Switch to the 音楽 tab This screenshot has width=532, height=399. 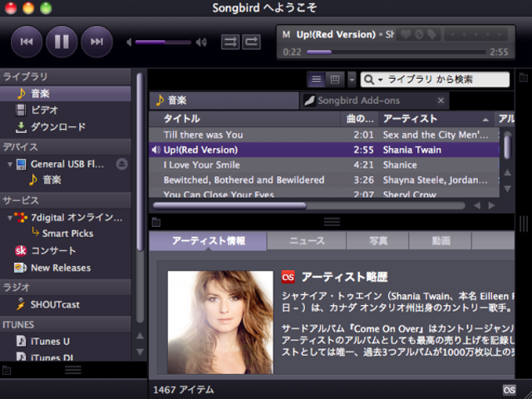point(224,101)
